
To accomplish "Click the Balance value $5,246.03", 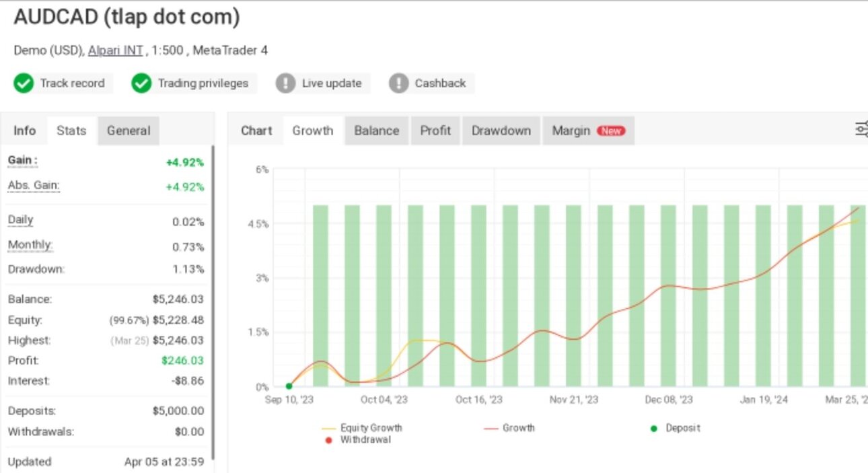I will (178, 299).
